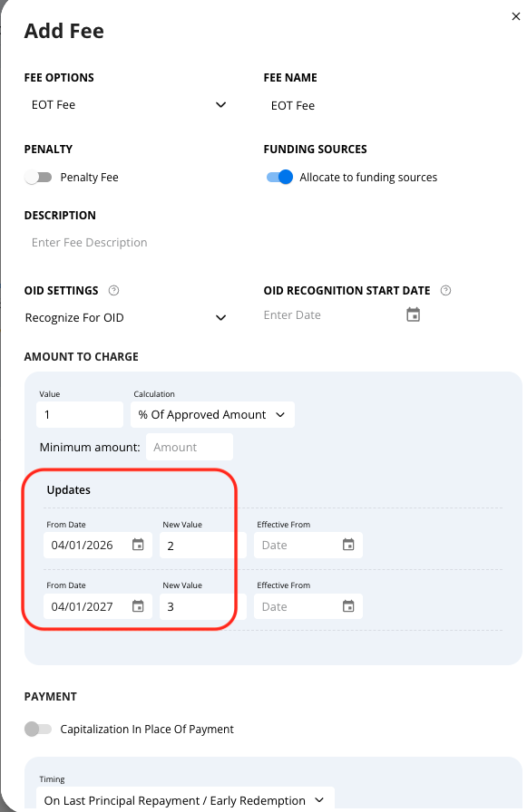Open the calendar for OID Recognition Start Date
Screen dimensions: 527x812
pos(413,314)
